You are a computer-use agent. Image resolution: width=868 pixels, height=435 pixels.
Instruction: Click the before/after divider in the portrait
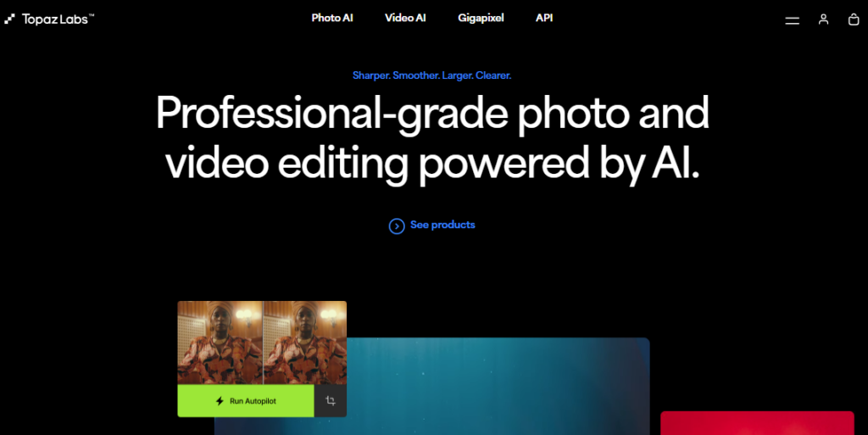click(x=263, y=343)
